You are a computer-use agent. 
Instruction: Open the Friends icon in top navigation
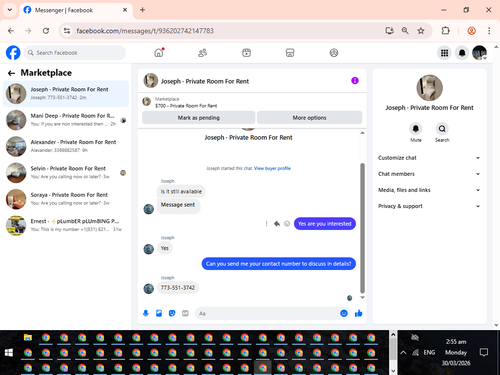tap(203, 53)
